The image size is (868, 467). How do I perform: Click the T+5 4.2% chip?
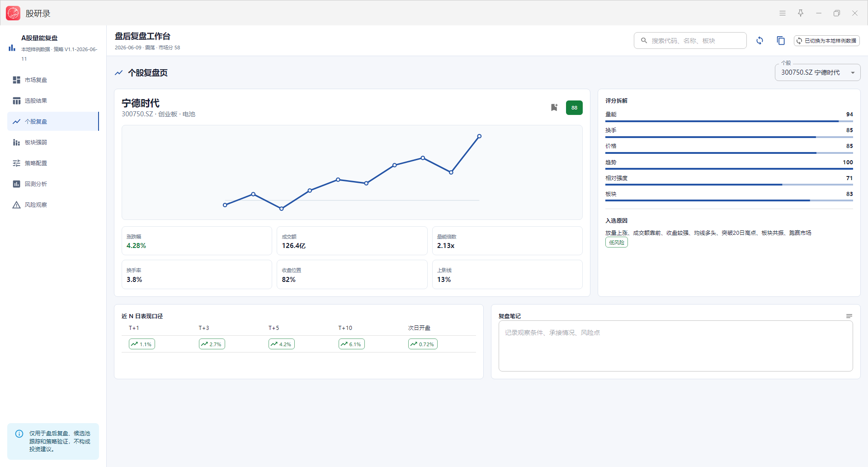(x=282, y=344)
